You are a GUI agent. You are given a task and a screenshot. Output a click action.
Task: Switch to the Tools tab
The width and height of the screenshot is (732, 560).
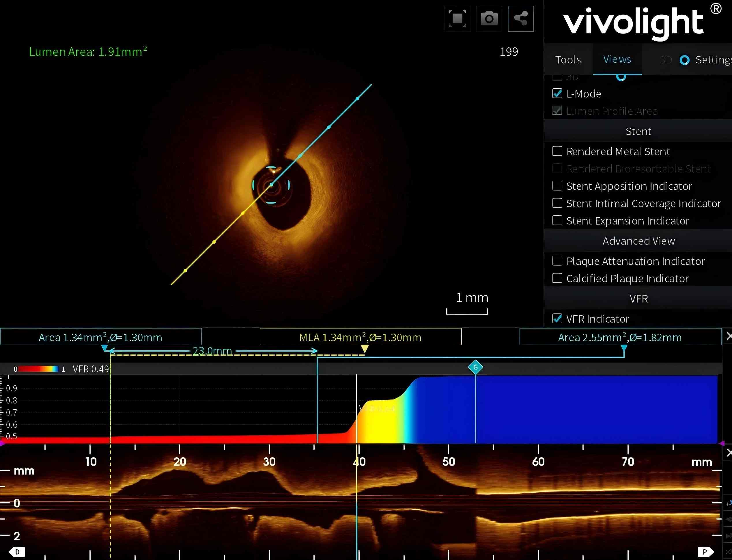568,60
